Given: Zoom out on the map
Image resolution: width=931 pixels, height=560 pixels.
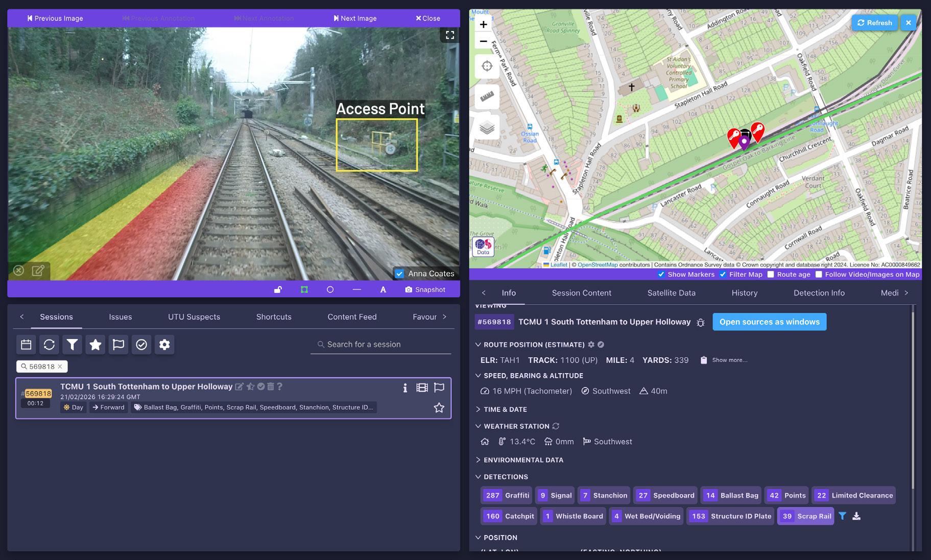Looking at the screenshot, I should [x=484, y=41].
